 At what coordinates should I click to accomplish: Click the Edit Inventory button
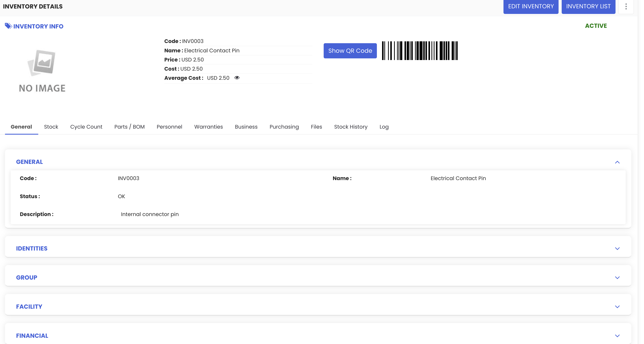pos(530,6)
